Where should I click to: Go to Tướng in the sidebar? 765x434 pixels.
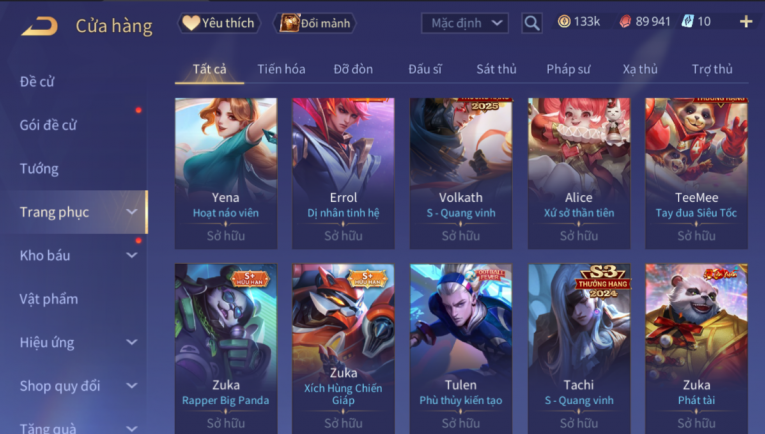click(39, 169)
